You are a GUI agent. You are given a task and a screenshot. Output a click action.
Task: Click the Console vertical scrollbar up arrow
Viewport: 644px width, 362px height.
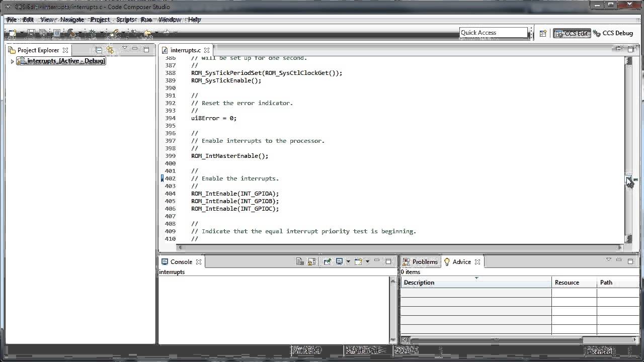pos(393,281)
